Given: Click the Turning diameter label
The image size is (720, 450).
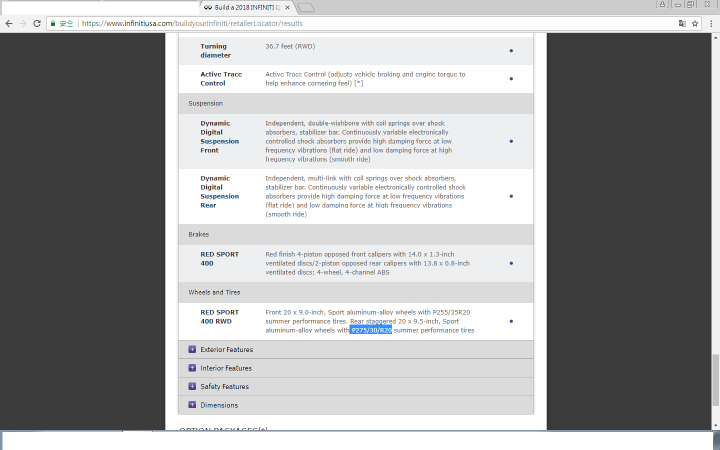Looking at the screenshot, I should click(x=215, y=51).
